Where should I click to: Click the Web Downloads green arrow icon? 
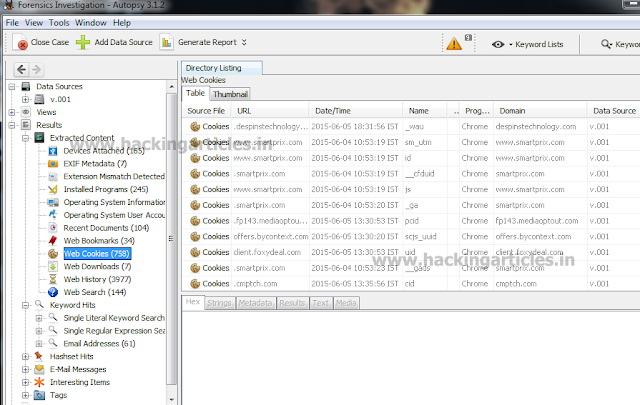point(53,267)
